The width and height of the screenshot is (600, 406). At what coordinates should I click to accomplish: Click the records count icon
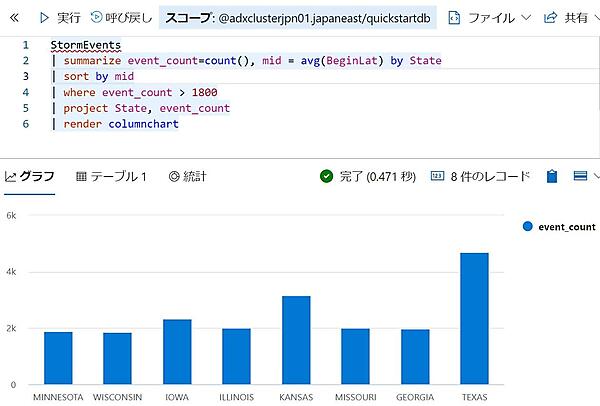437,176
